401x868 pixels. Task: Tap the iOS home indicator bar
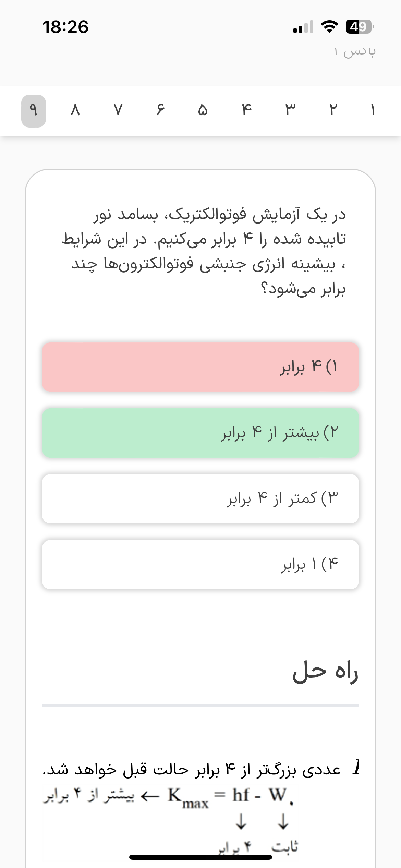pos(200,857)
